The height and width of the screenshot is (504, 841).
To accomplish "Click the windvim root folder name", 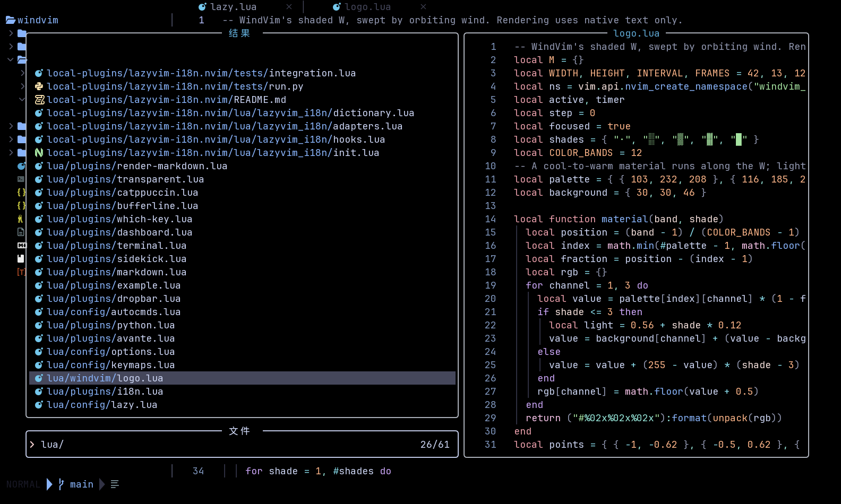I will click(x=38, y=20).
